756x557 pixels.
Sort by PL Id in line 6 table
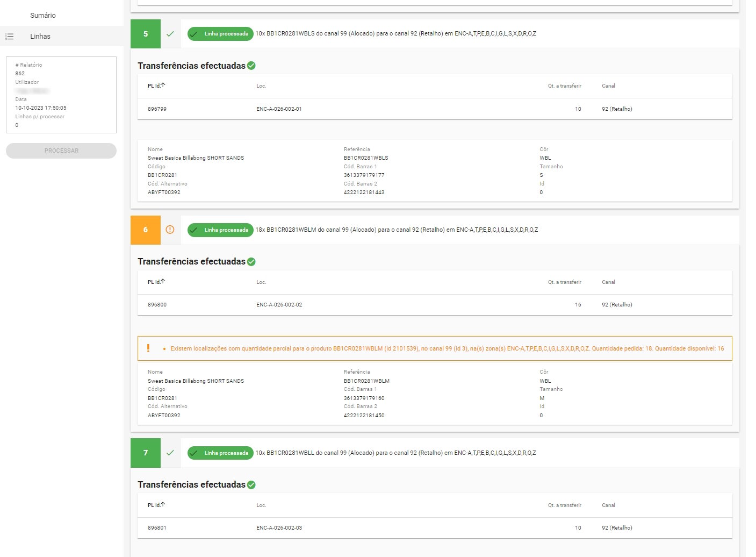point(156,282)
